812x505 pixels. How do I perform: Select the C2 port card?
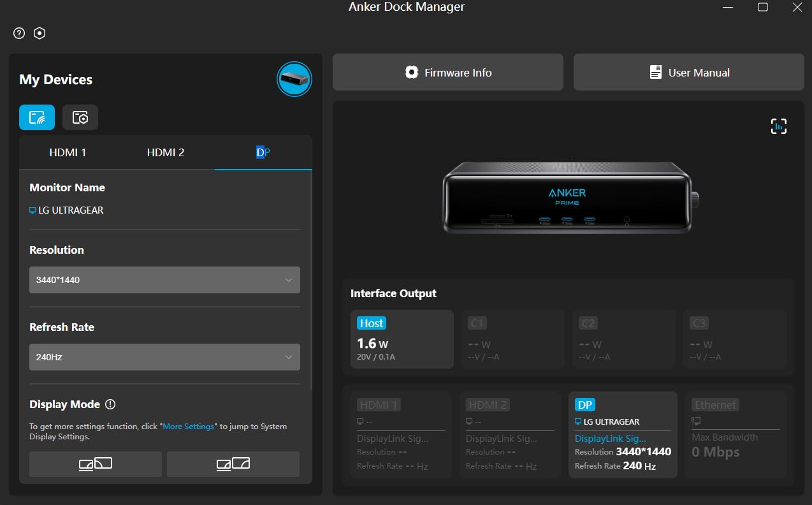pos(624,339)
